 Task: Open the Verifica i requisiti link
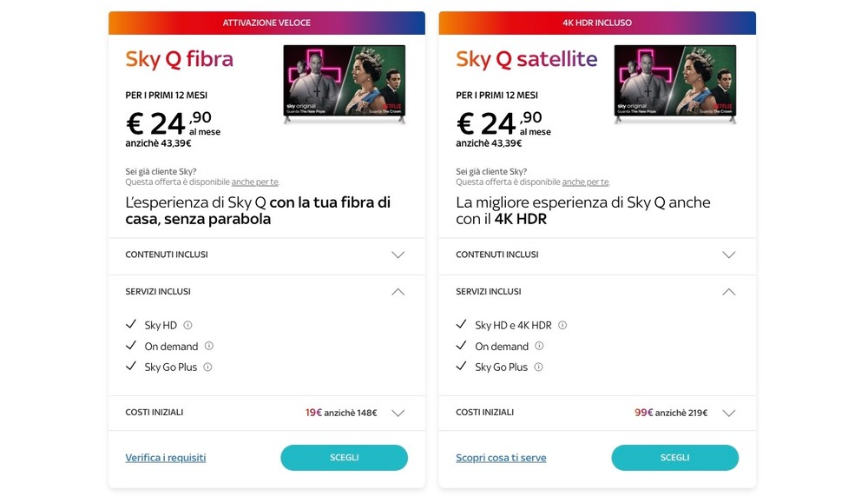click(166, 458)
